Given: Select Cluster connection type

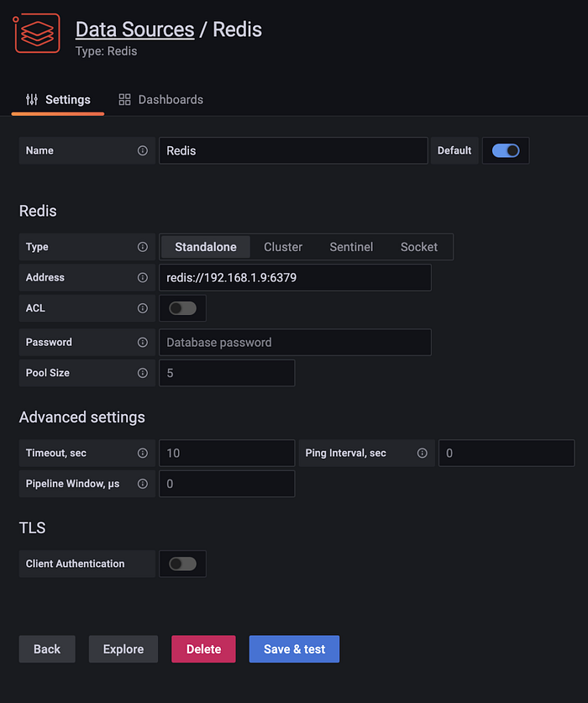Looking at the screenshot, I should (283, 247).
